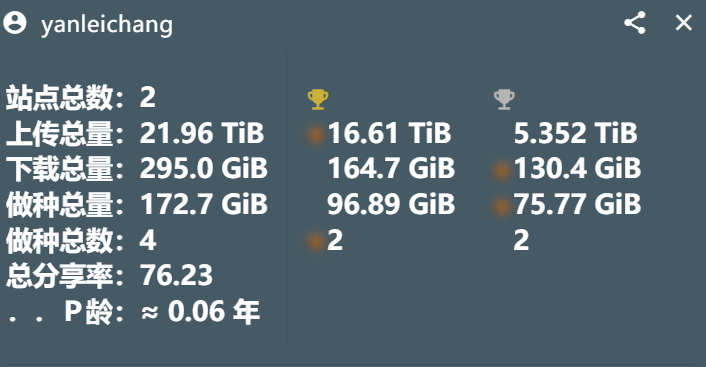Image resolution: width=706 pixels, height=367 pixels.
Task: Click total download value 295.0 GiB
Action: [204, 168]
